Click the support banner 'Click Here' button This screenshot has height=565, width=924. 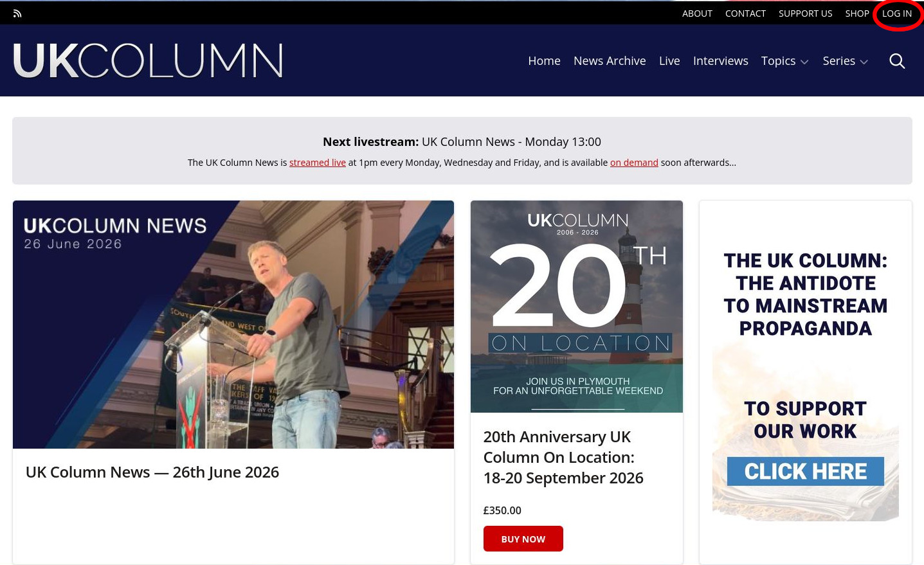coord(805,471)
